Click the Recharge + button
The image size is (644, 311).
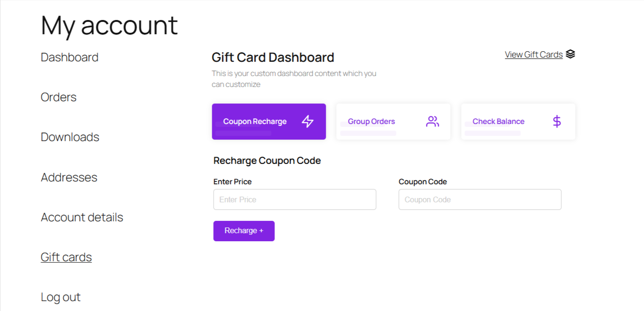coord(244,231)
